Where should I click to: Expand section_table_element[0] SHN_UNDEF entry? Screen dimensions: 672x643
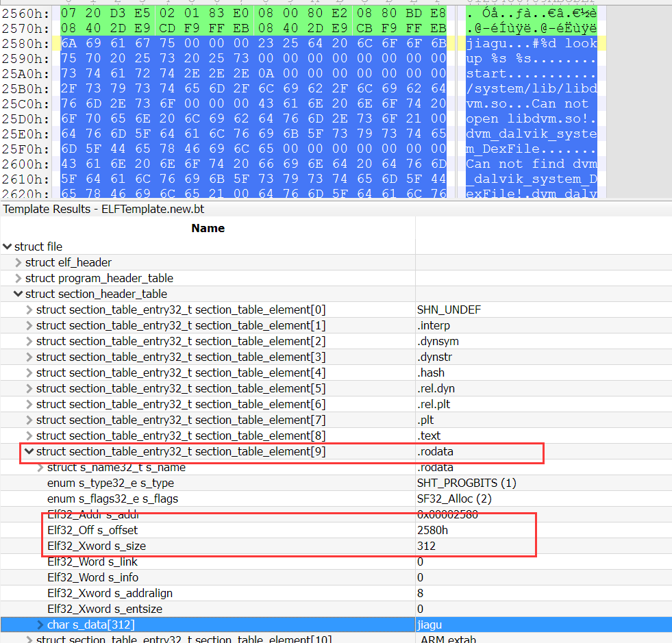(x=29, y=310)
